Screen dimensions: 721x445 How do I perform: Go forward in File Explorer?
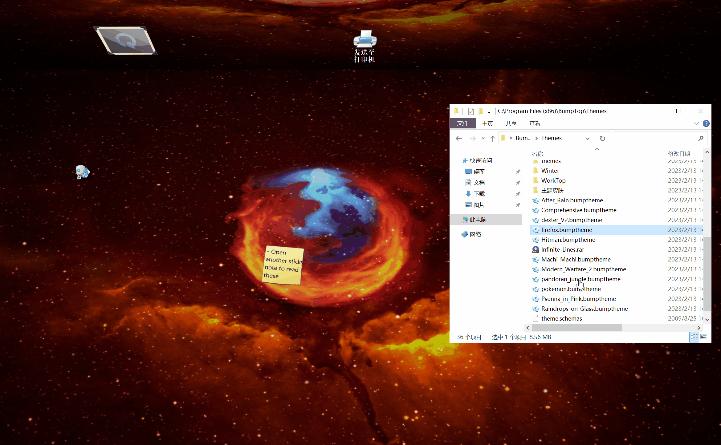[472, 138]
